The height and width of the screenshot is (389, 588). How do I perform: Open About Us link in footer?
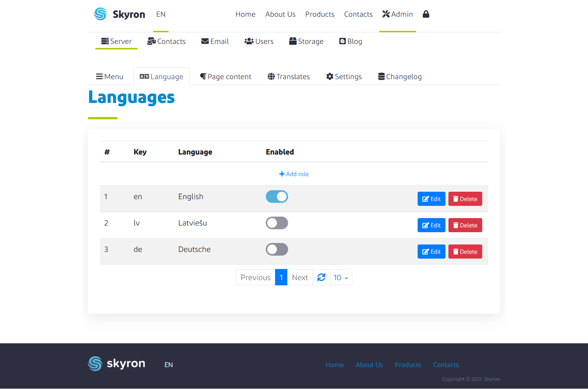[x=369, y=365]
